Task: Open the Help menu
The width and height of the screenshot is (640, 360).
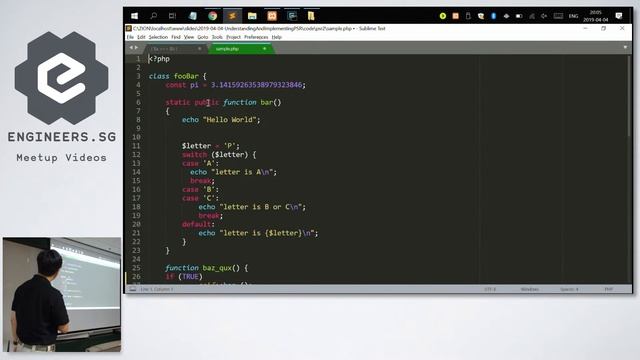Action: point(277,37)
